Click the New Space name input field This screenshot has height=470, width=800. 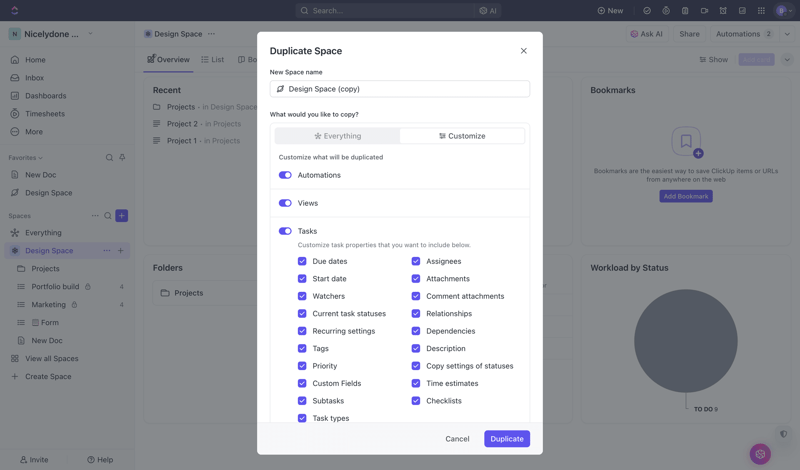399,89
